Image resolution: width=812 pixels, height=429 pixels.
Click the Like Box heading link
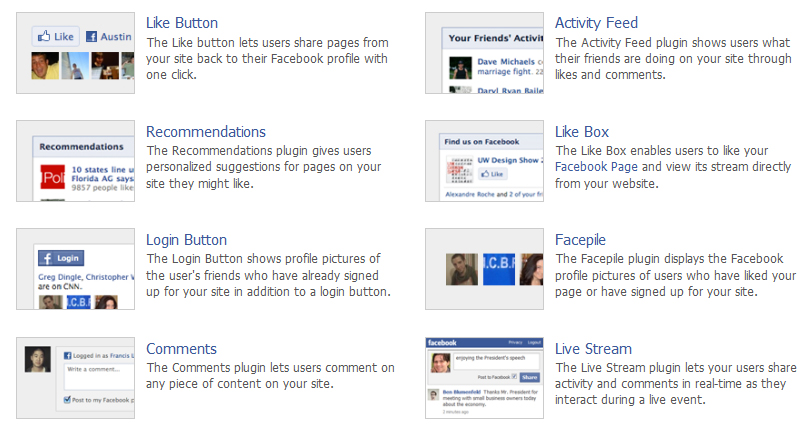tap(582, 132)
